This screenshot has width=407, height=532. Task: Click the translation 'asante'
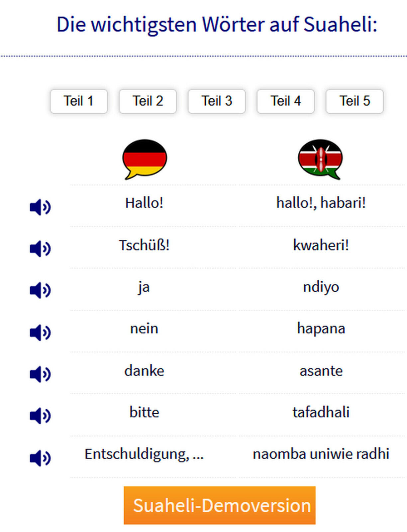pyautogui.click(x=321, y=371)
